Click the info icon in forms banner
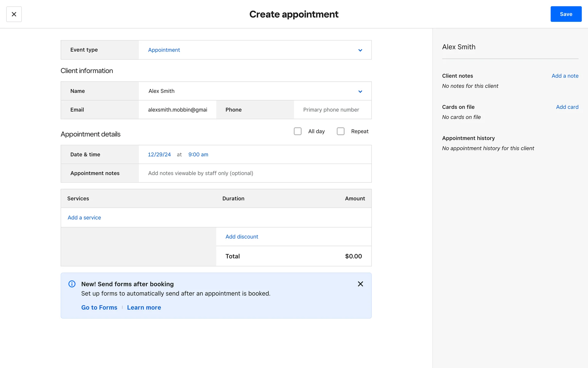 [72, 284]
